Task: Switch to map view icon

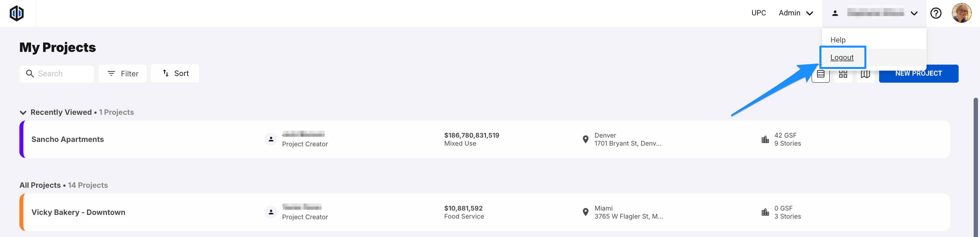Action: 865,74
